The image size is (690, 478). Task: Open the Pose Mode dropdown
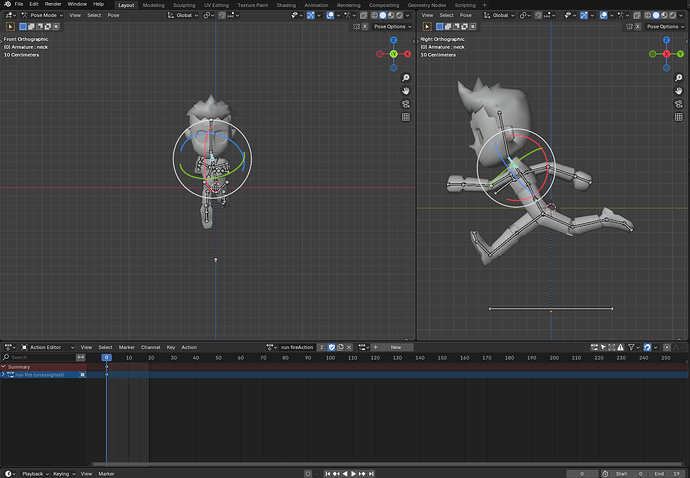42,15
